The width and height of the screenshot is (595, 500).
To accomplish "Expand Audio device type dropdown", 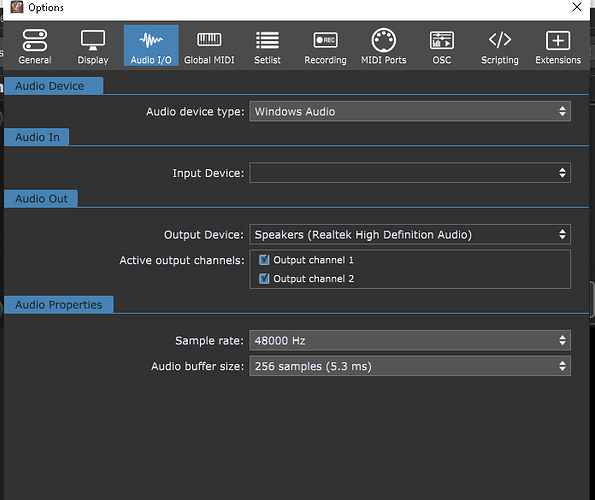I will [x=410, y=111].
